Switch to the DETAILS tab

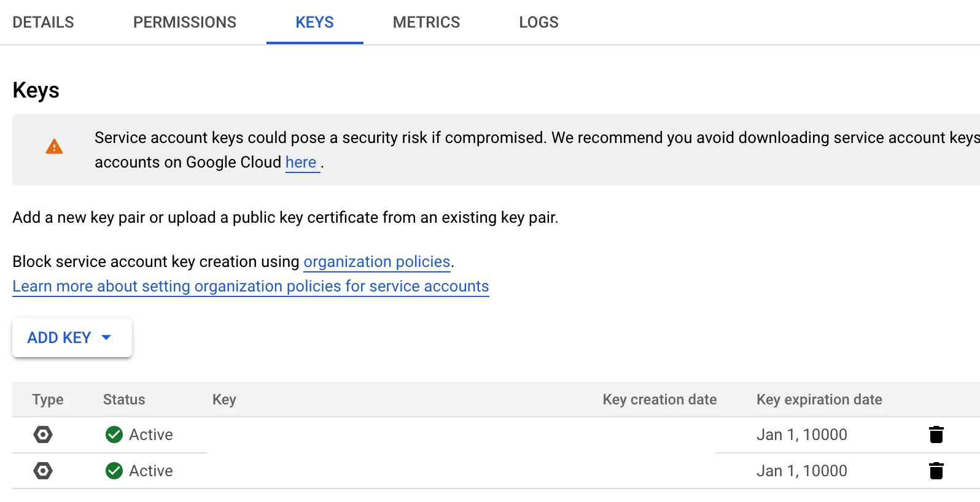pos(43,22)
